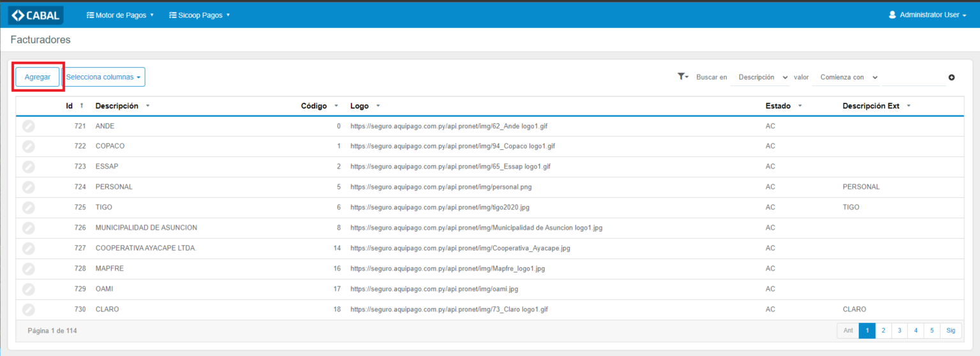Click the Agregar button
The width and height of the screenshot is (980, 356).
(38, 77)
